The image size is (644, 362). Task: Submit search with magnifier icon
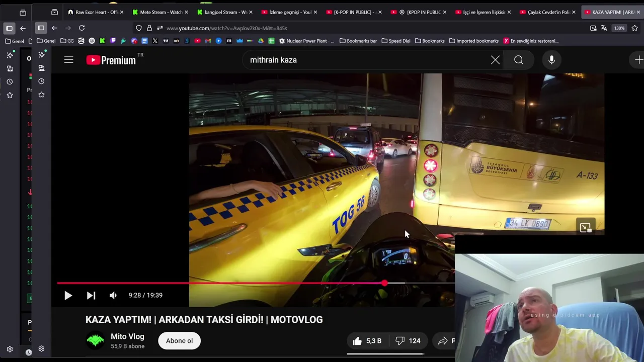pos(519,60)
